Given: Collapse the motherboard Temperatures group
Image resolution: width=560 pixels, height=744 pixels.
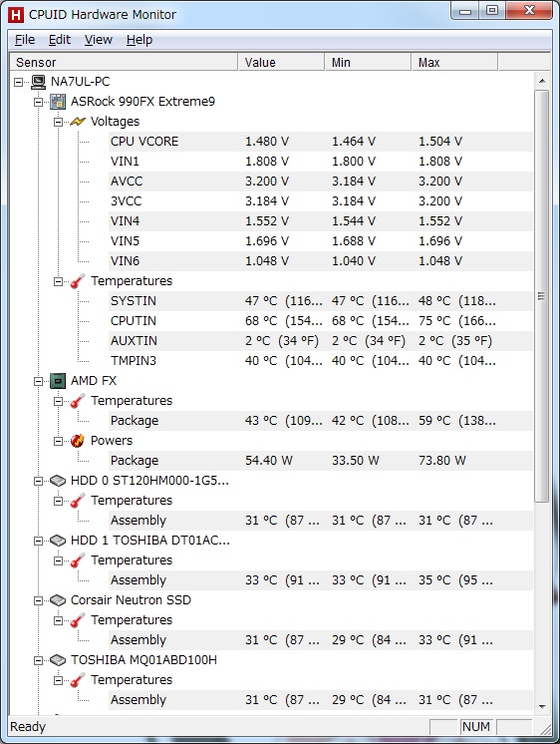Looking at the screenshot, I should click(59, 281).
